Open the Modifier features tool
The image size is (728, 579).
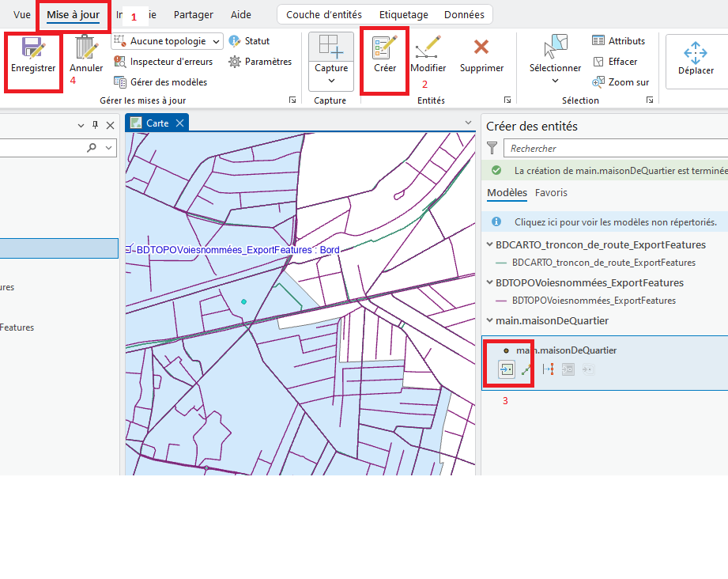428,55
